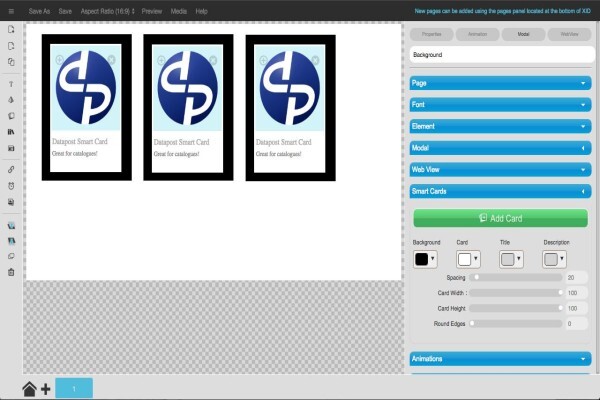This screenshot has width=600, height=400.
Task: Click the speech bubble comment icon
Action: 11,256
